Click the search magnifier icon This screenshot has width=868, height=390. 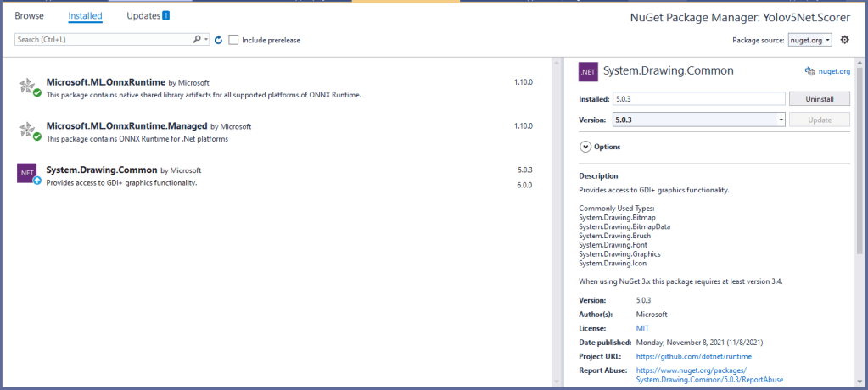click(196, 40)
